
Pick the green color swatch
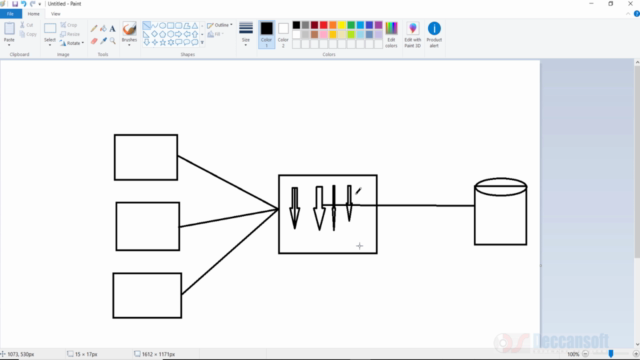351,25
